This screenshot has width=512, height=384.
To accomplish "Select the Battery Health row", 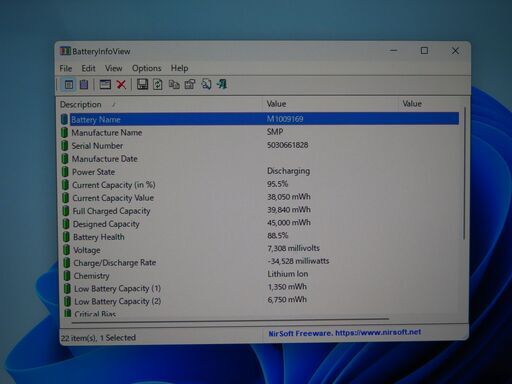I will pos(261,236).
